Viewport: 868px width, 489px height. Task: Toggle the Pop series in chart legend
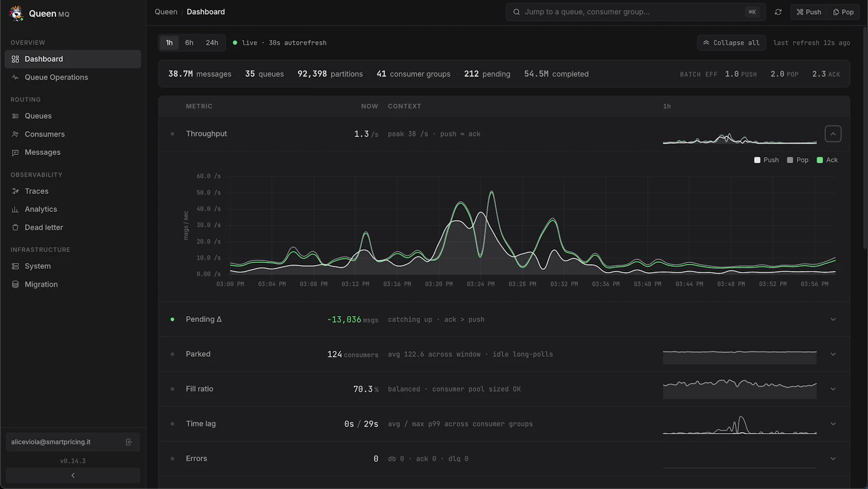pyautogui.click(x=797, y=160)
